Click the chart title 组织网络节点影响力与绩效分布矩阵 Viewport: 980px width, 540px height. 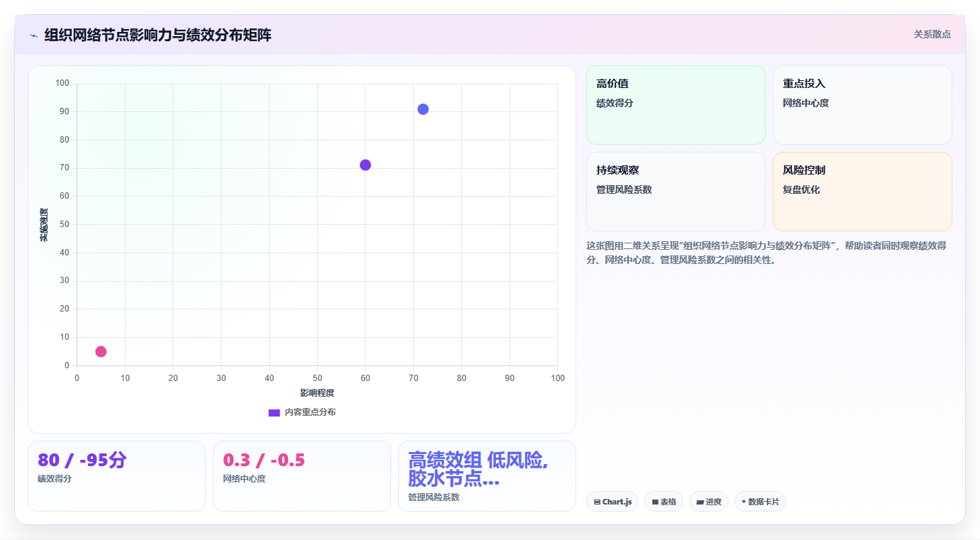tap(158, 35)
